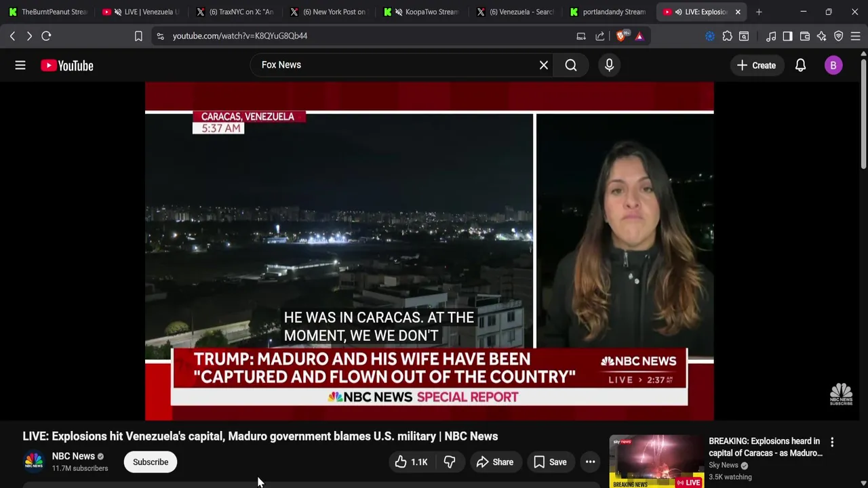868x488 pixels.
Task: Open the Brave Wallet
Action: tap(805, 36)
